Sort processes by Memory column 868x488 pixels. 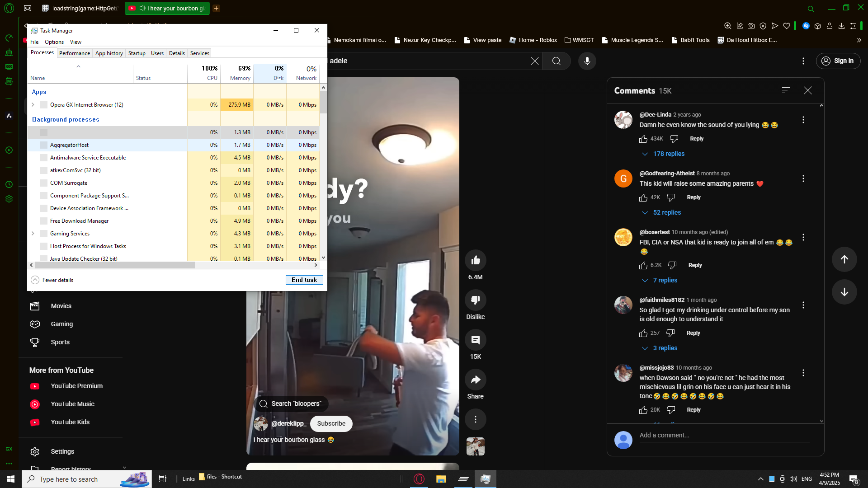[x=237, y=74]
